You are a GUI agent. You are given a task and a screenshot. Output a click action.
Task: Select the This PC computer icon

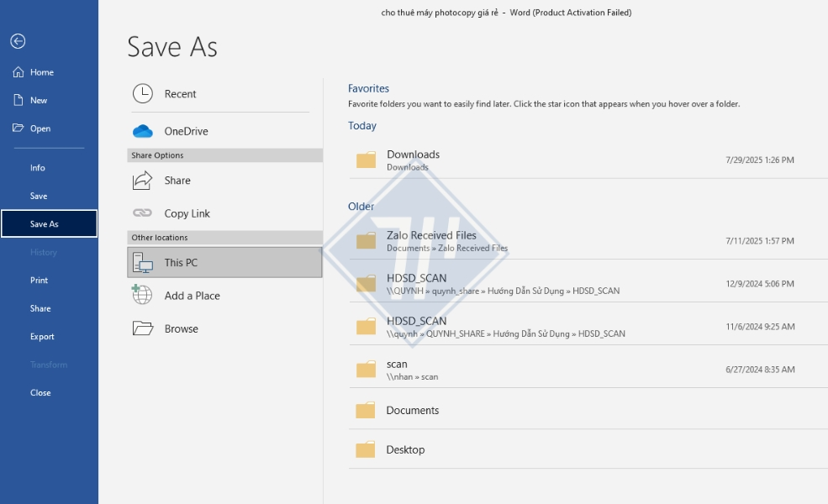pyautogui.click(x=143, y=263)
